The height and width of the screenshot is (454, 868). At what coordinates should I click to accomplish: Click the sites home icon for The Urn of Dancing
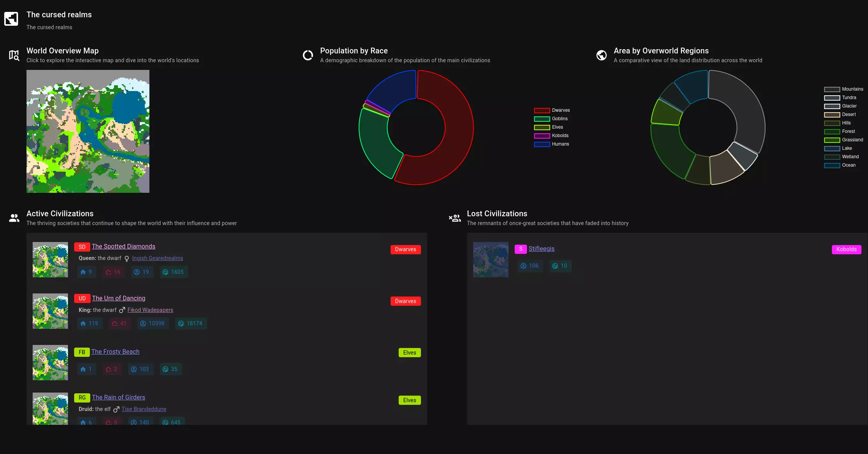point(83,323)
